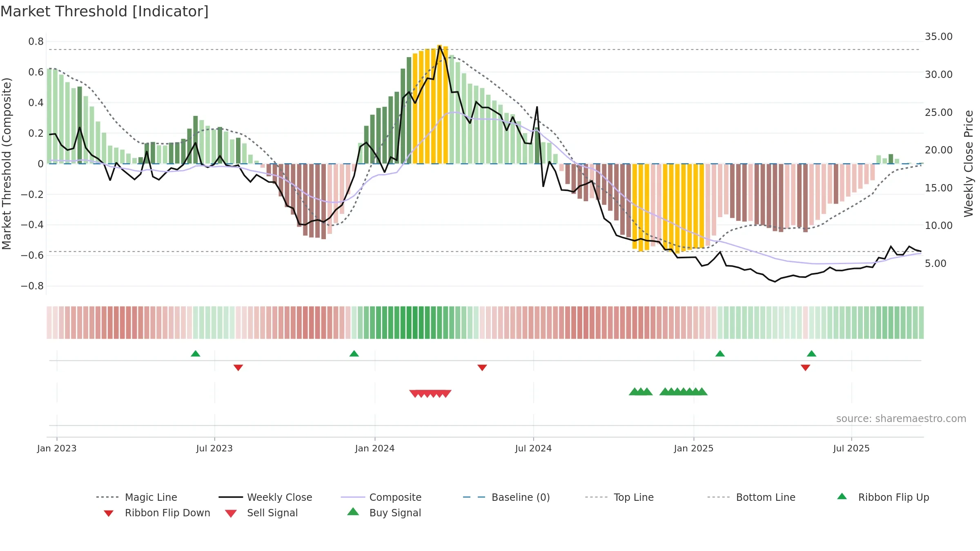Click the ribbon flip up marker before Jul 2025
The height and width of the screenshot is (551, 980).
[x=811, y=353]
